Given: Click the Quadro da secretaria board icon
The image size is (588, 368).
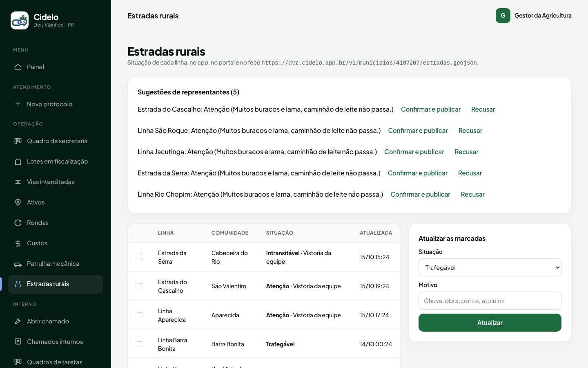Looking at the screenshot, I should point(18,141).
